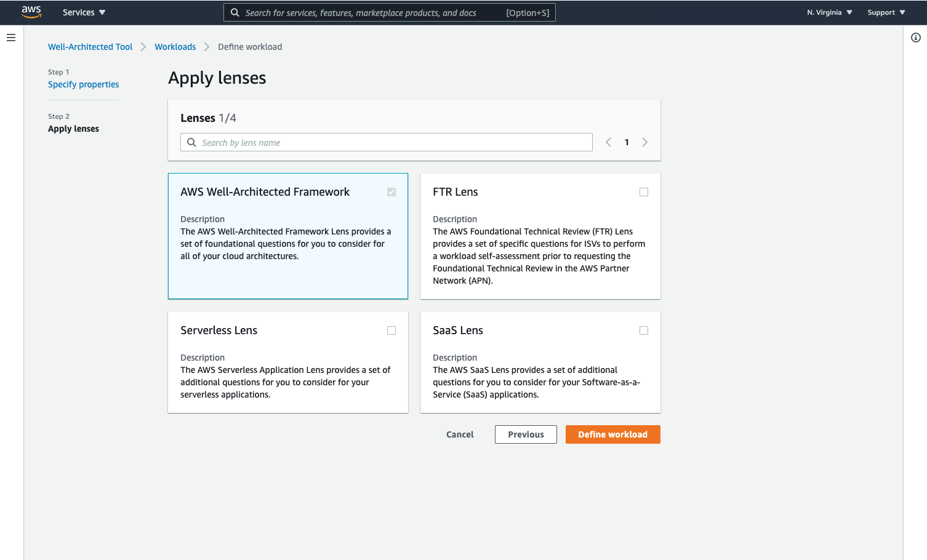Open the info help panel icon

pos(916,38)
